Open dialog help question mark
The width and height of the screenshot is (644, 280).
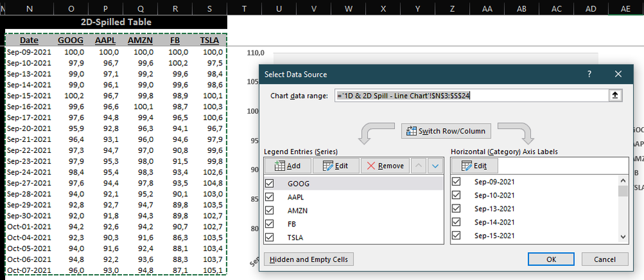coord(589,74)
